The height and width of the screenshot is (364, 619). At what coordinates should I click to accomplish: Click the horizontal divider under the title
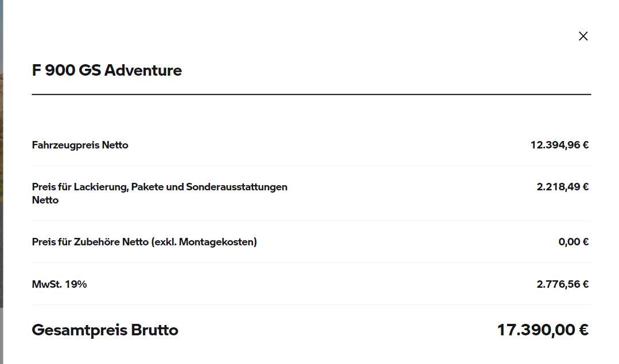click(x=312, y=95)
